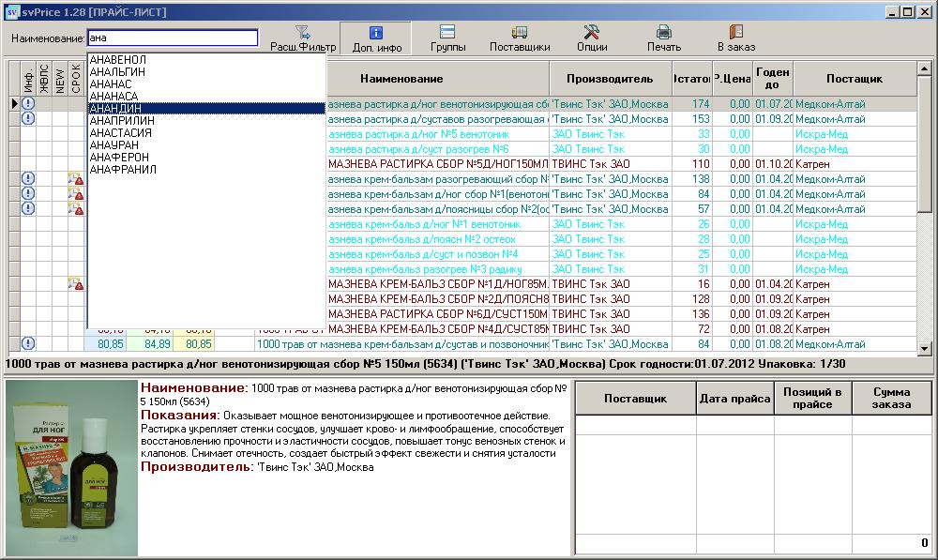
Task: Click the Дата прайса column header
Action: 734,400
